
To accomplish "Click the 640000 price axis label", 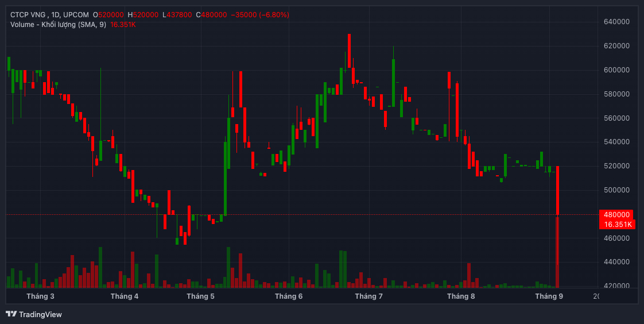I will pos(616,22).
